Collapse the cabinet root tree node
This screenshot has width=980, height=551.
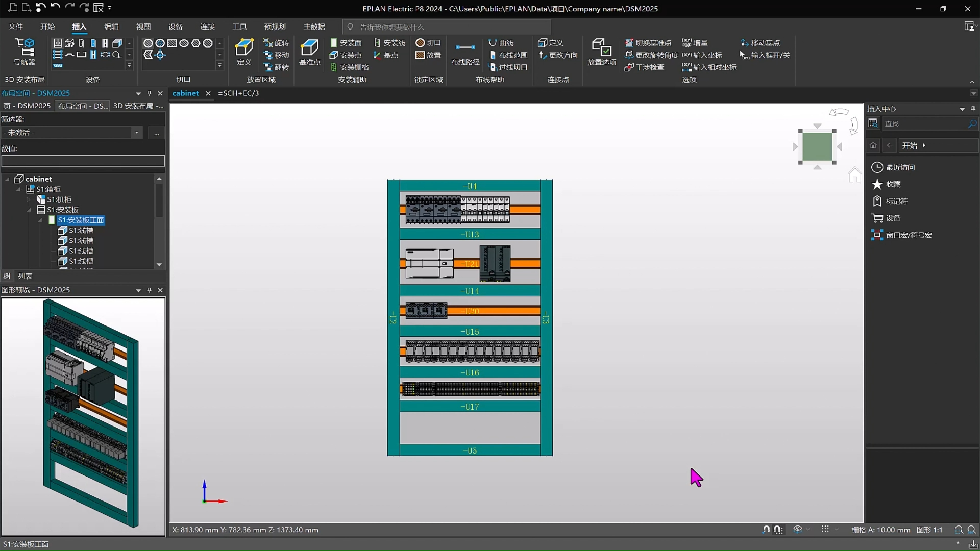tap(7, 179)
